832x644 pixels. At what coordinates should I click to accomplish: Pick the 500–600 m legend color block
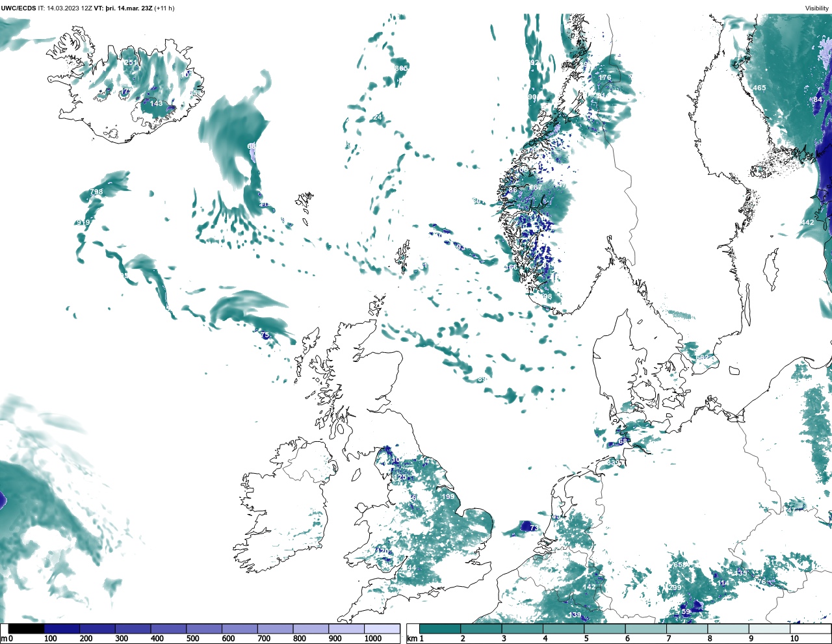203,628
